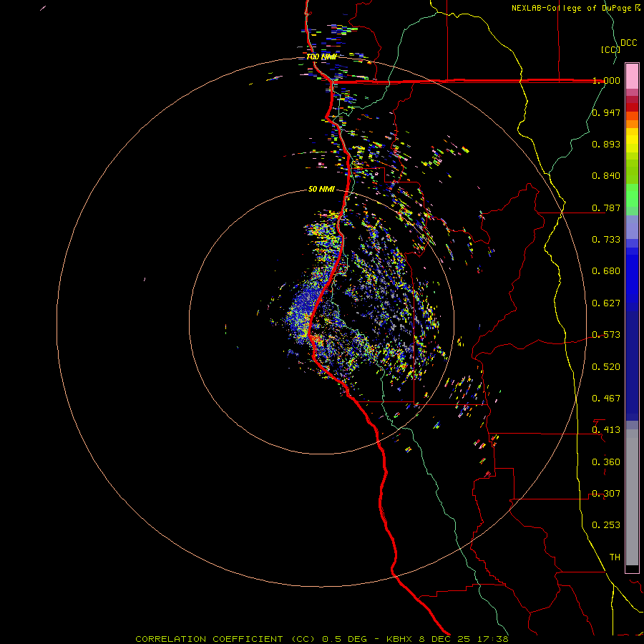This screenshot has height=644, width=644.
Task: Click the NEXLAB-College of DuPage text
Action: [x=572, y=8]
